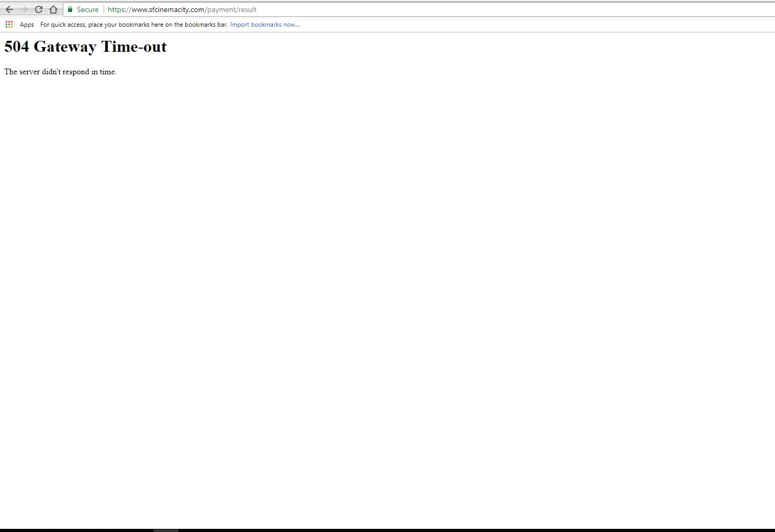Click the forward navigation arrow
This screenshot has height=532, width=775.
(24, 9)
